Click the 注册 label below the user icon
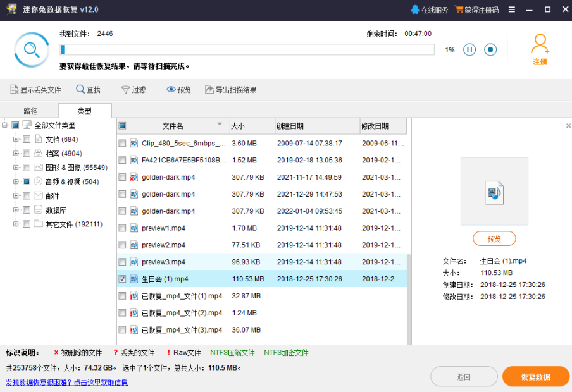The image size is (572, 392). 540,61
